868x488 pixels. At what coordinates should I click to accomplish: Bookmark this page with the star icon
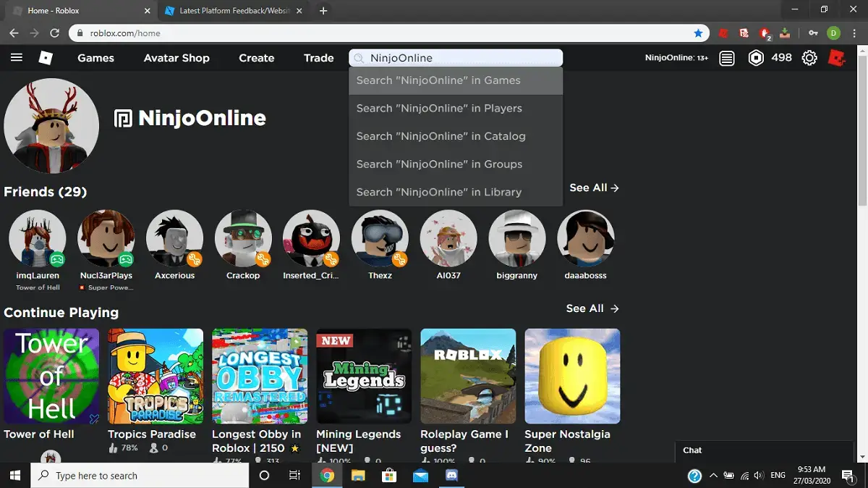point(698,33)
